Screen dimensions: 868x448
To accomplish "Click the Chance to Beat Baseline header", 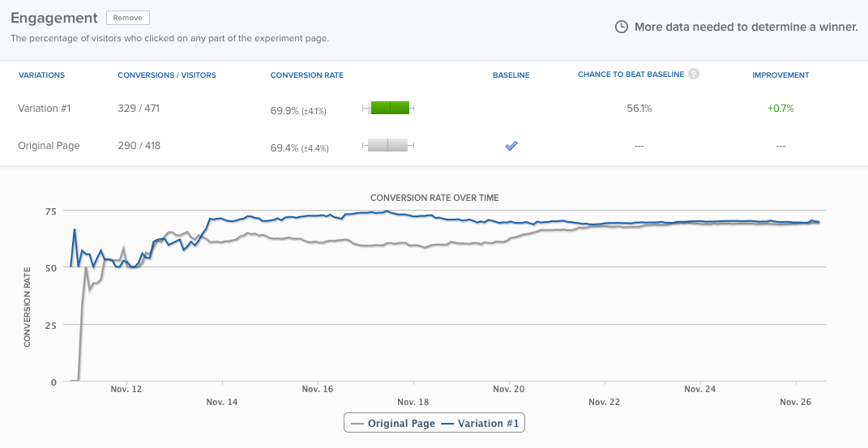I will pyautogui.click(x=631, y=75).
